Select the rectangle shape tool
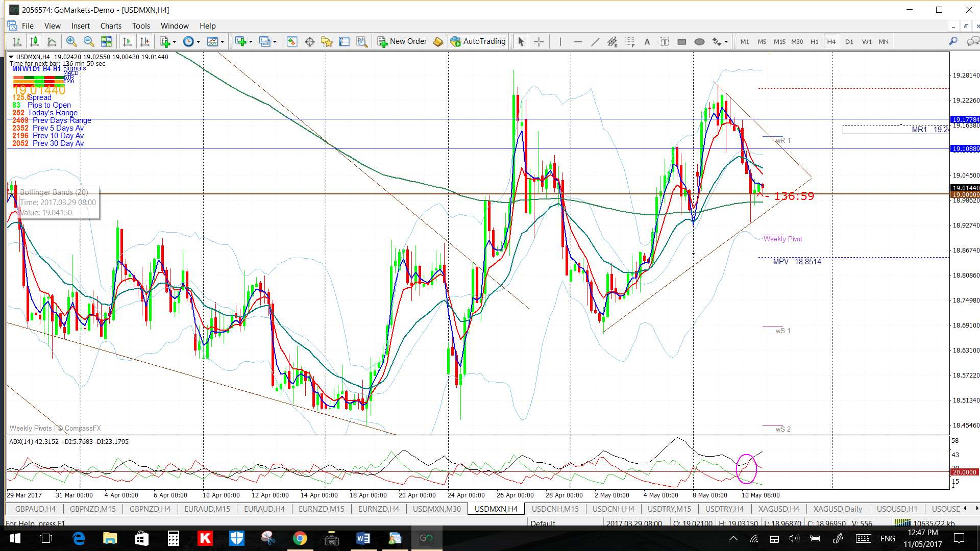Screen dimensions: 980x551 click(x=682, y=42)
